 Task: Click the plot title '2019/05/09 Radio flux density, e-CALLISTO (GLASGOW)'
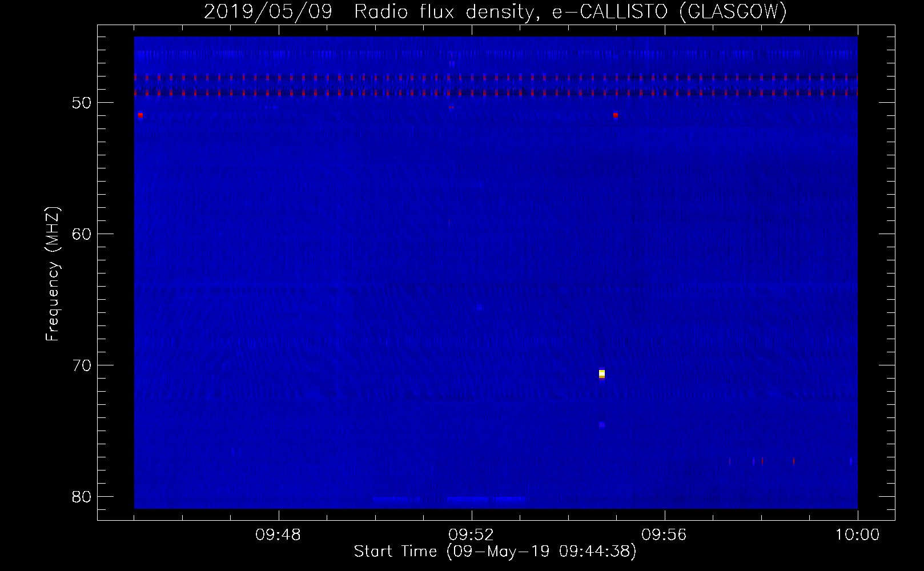coord(495,11)
